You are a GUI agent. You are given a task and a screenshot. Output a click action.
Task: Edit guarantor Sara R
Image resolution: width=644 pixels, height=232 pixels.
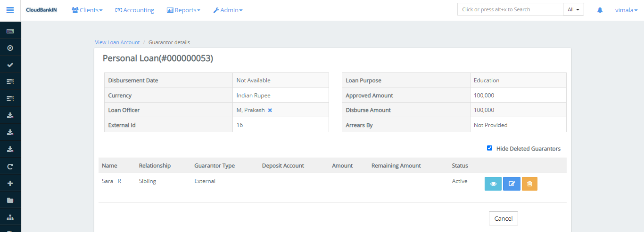point(512,184)
